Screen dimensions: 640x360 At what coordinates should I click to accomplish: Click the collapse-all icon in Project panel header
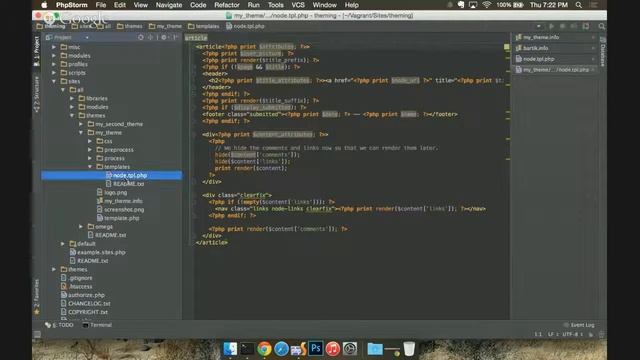(x=150, y=37)
